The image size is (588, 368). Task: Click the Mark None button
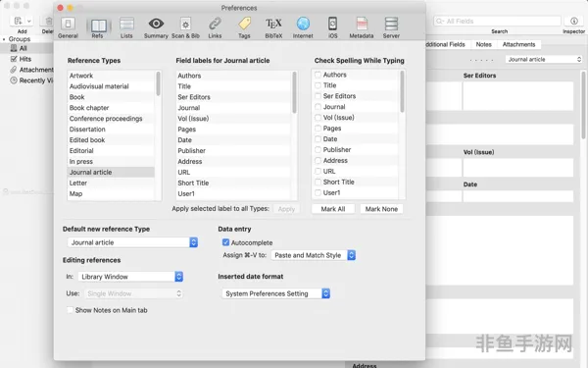pos(381,209)
